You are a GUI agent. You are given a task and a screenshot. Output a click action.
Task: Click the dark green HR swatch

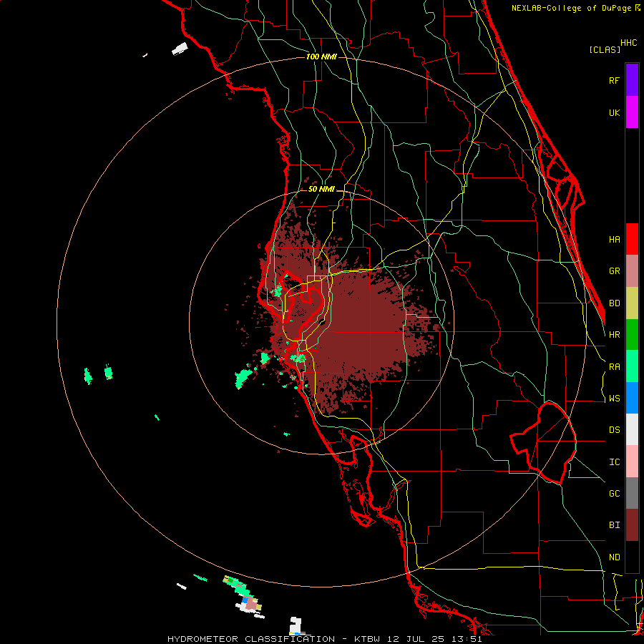tap(632, 334)
